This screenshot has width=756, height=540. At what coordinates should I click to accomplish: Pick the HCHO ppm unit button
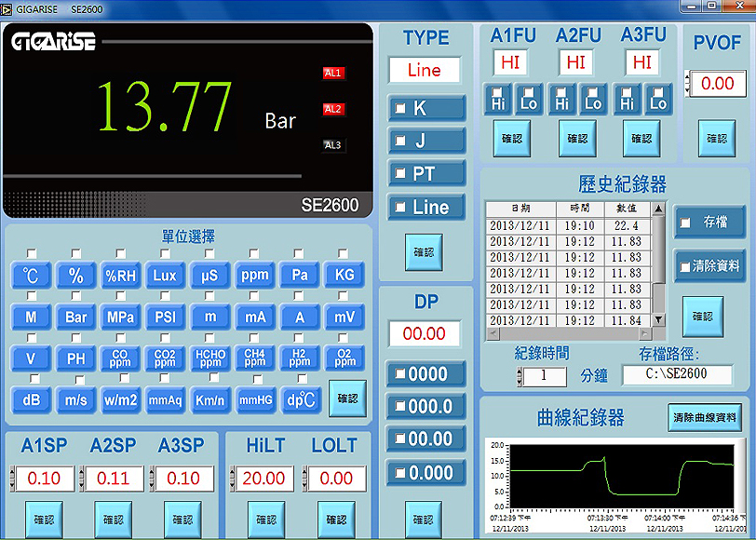[209, 358]
